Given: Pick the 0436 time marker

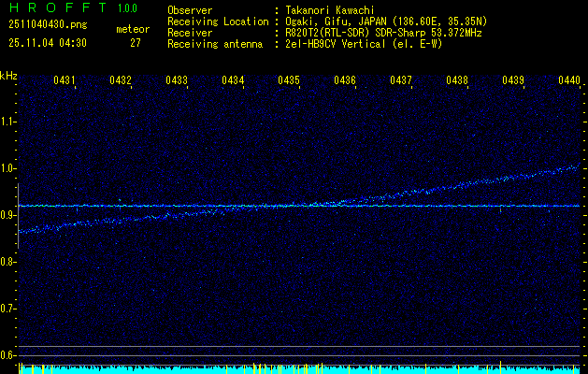Looking at the screenshot, I should pyautogui.click(x=345, y=81).
